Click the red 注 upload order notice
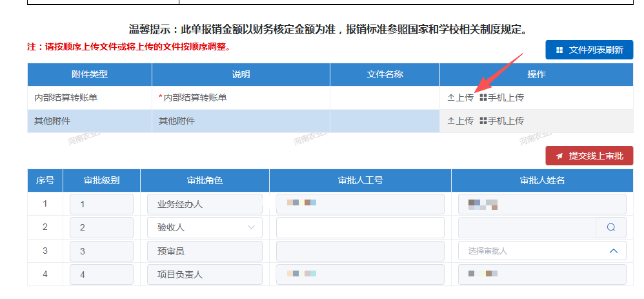The image size is (644, 299). [128, 46]
